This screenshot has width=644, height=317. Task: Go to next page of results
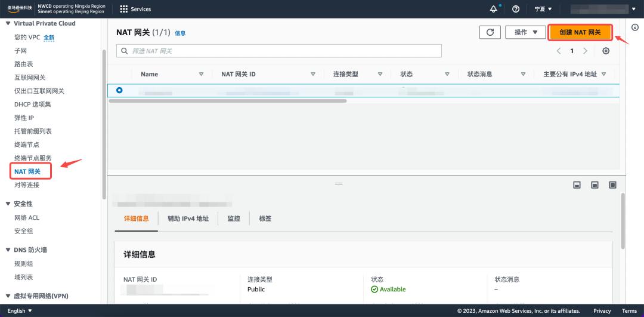(586, 51)
